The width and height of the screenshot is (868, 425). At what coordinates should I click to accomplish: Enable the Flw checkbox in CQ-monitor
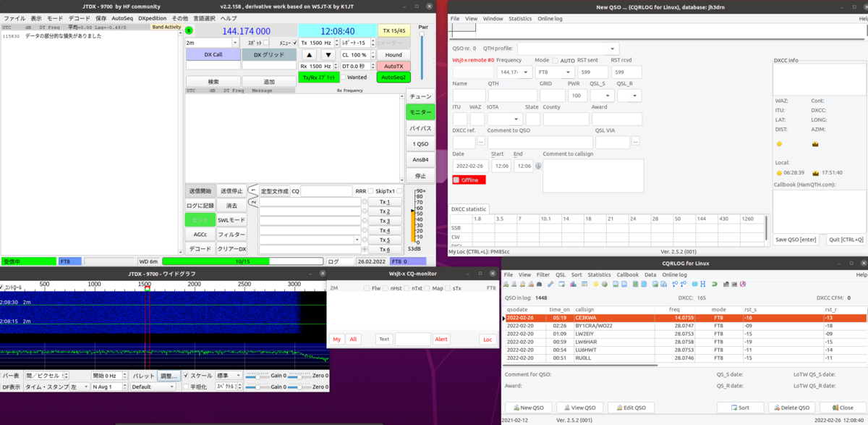pos(367,288)
